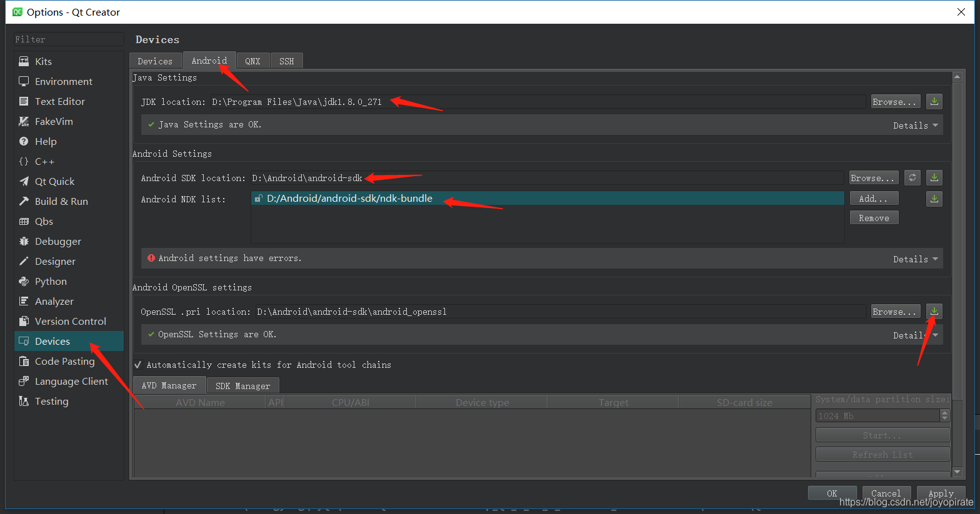Browse for Android SDK location

[x=874, y=177]
